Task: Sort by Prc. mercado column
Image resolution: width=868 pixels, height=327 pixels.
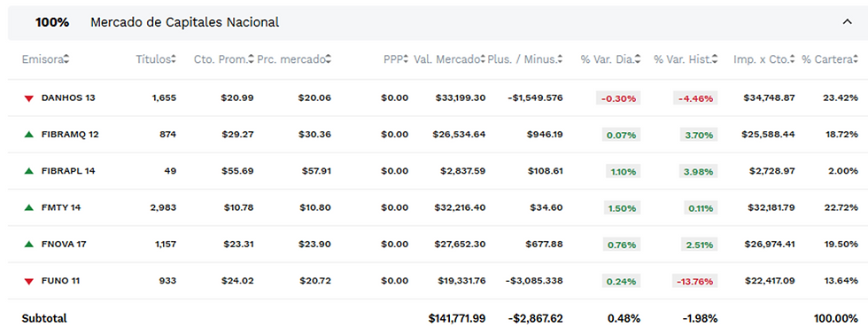Action: [x=294, y=59]
